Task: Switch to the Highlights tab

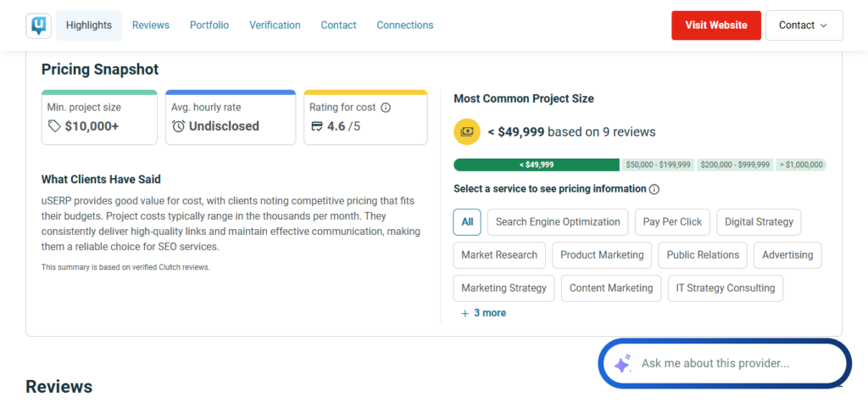Action: 88,25
